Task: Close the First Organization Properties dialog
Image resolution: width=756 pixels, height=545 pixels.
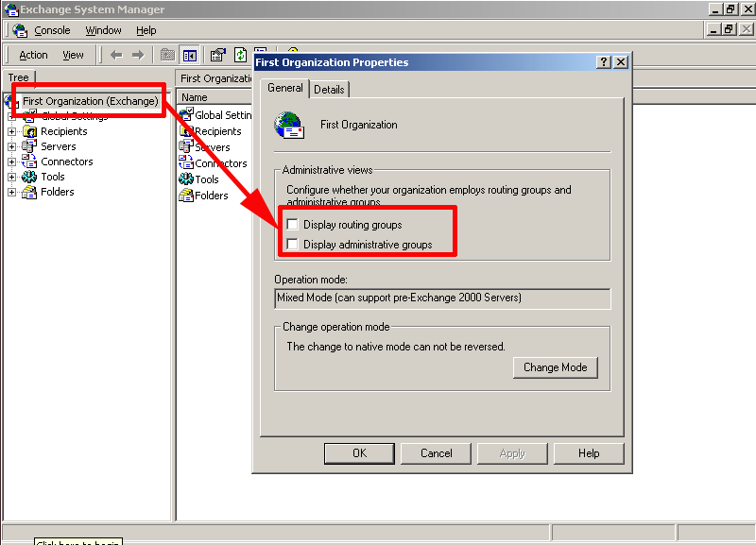Action: tap(621, 62)
